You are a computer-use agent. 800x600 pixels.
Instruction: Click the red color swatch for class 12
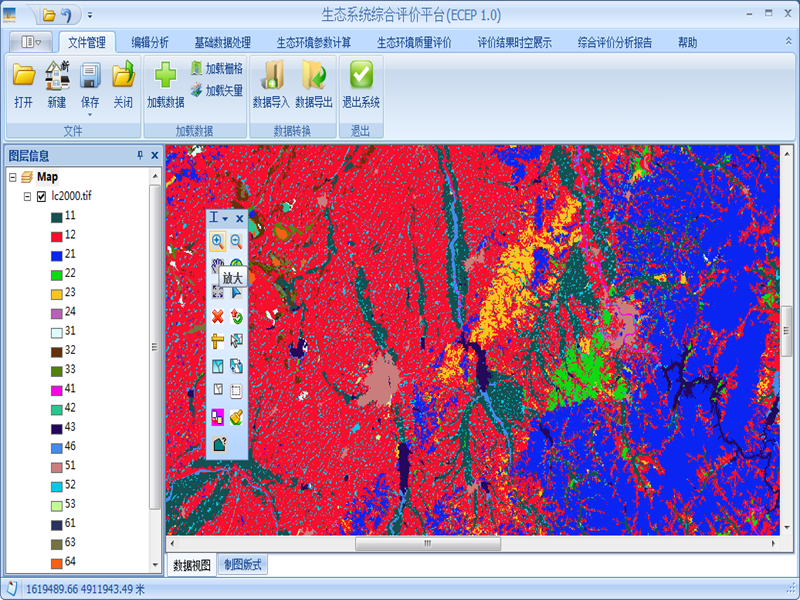tap(57, 235)
